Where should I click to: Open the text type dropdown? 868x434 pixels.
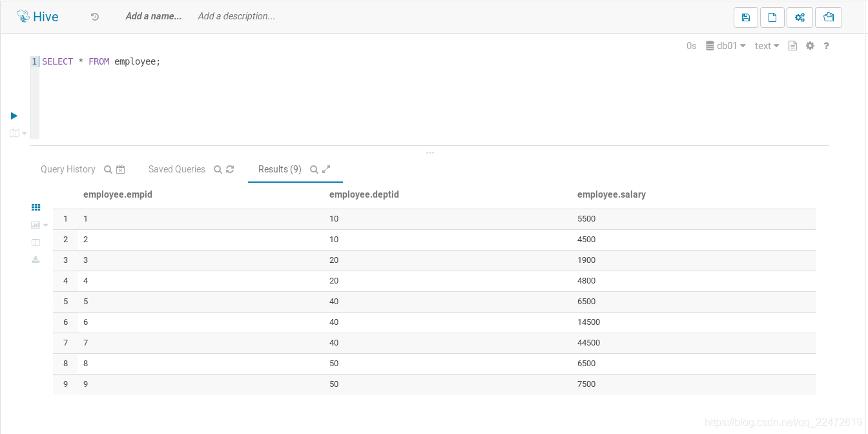point(767,46)
